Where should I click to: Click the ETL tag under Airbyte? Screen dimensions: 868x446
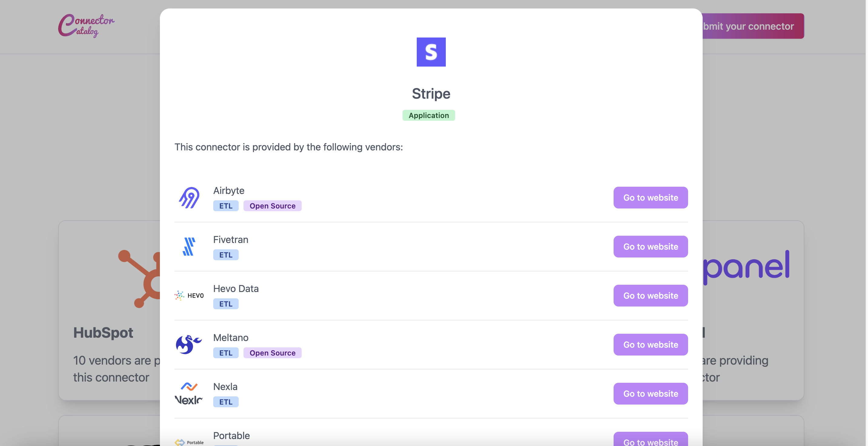[226, 206]
